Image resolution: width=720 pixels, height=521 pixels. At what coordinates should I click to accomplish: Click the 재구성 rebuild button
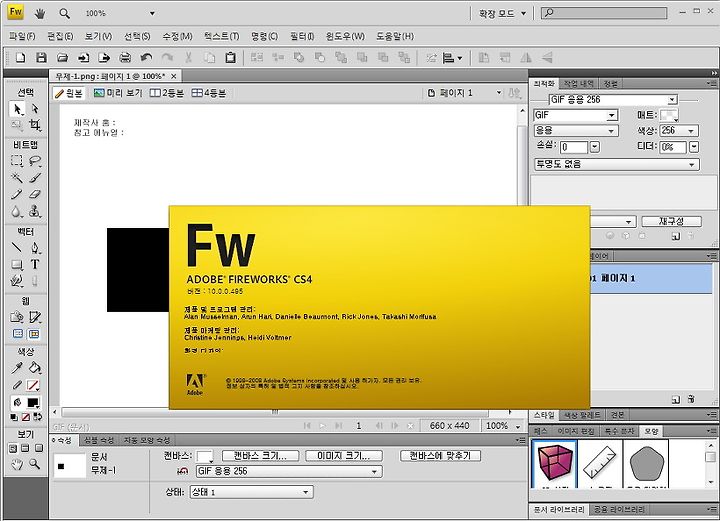pyautogui.click(x=671, y=221)
